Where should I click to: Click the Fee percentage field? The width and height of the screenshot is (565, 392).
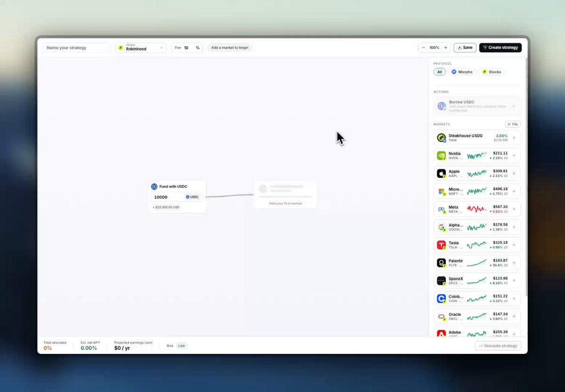187,48
